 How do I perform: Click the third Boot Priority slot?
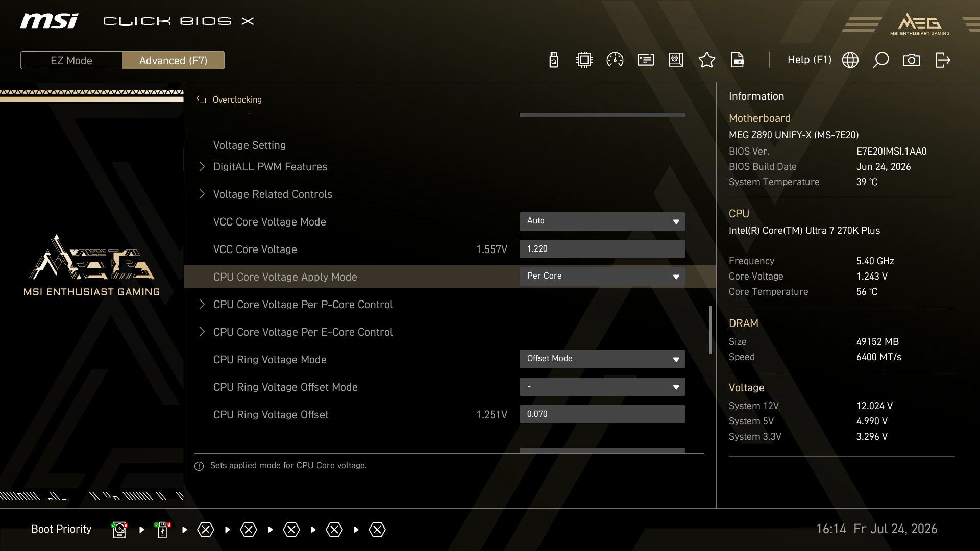pyautogui.click(x=206, y=530)
